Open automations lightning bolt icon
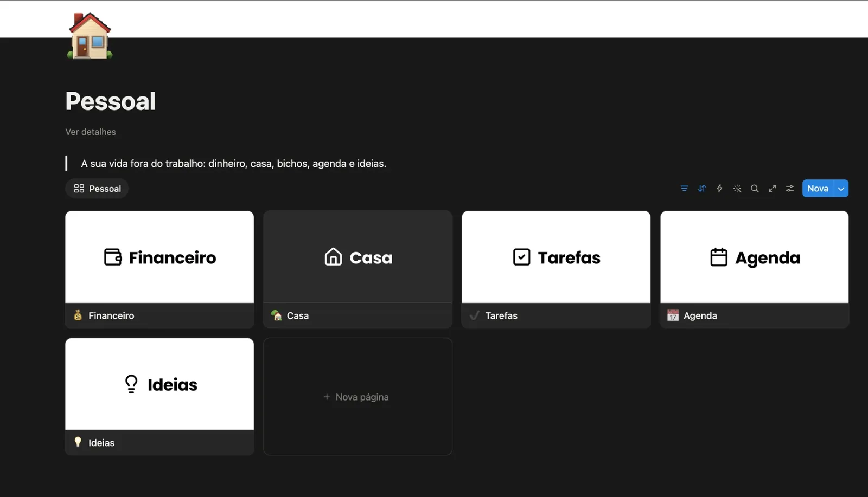This screenshot has width=868, height=497. [719, 189]
